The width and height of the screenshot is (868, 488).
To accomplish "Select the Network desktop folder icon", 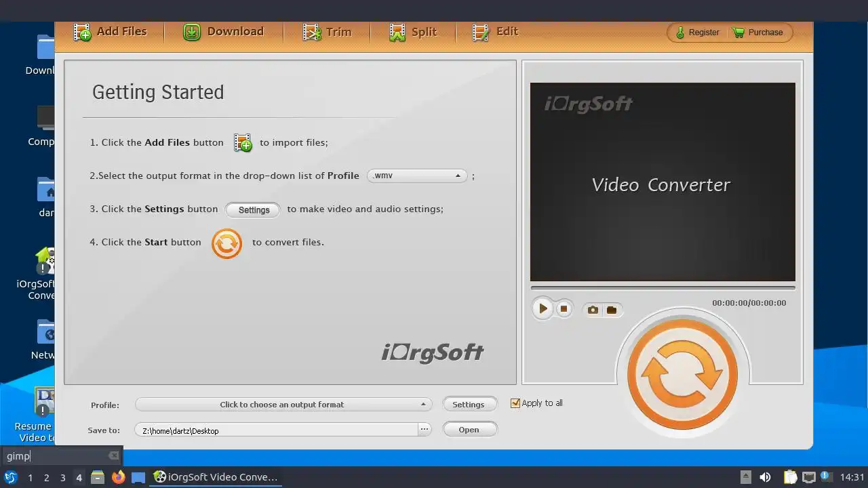I will tap(45, 332).
